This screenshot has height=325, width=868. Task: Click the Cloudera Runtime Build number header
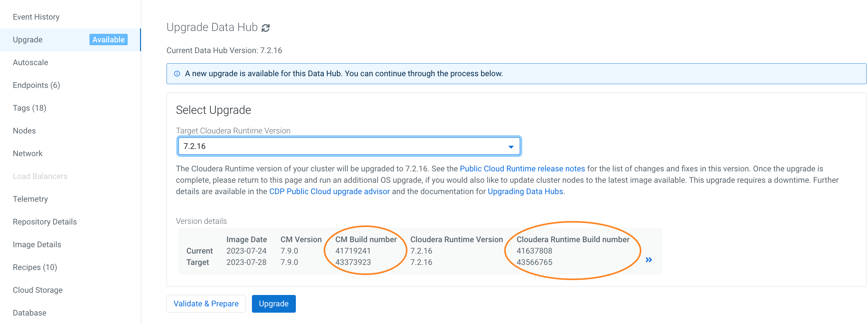tap(573, 239)
